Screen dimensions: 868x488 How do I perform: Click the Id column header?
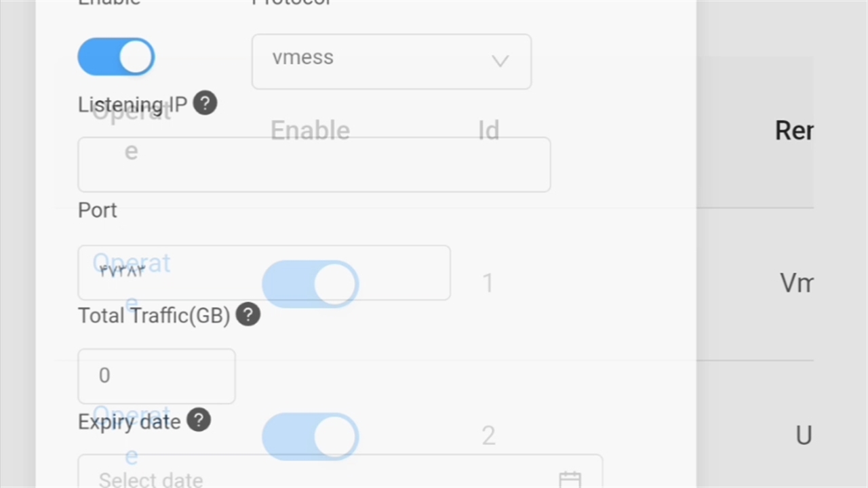coord(488,130)
